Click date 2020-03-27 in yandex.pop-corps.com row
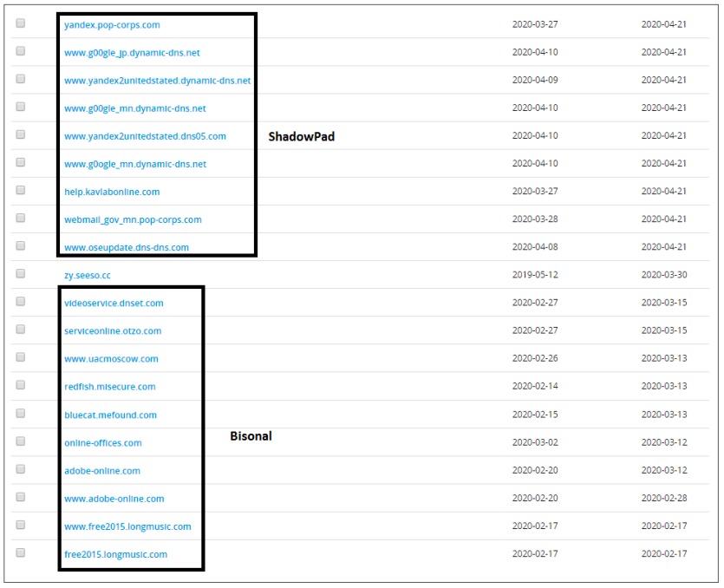The image size is (724, 588). tap(535, 24)
